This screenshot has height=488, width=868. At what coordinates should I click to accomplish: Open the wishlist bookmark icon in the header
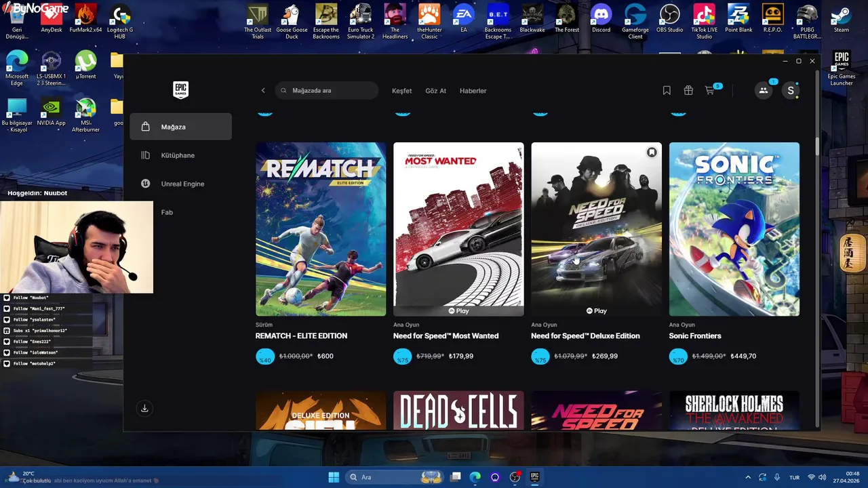click(x=667, y=90)
